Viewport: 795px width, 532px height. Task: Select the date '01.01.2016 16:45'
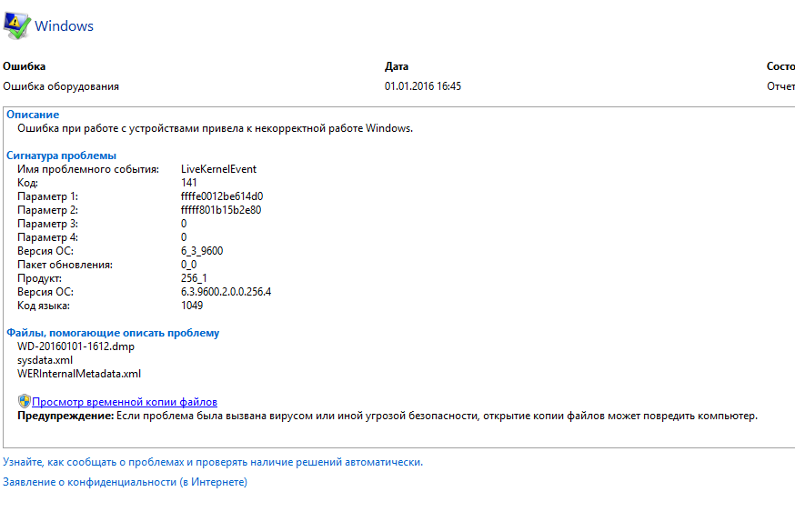pyautogui.click(x=423, y=86)
